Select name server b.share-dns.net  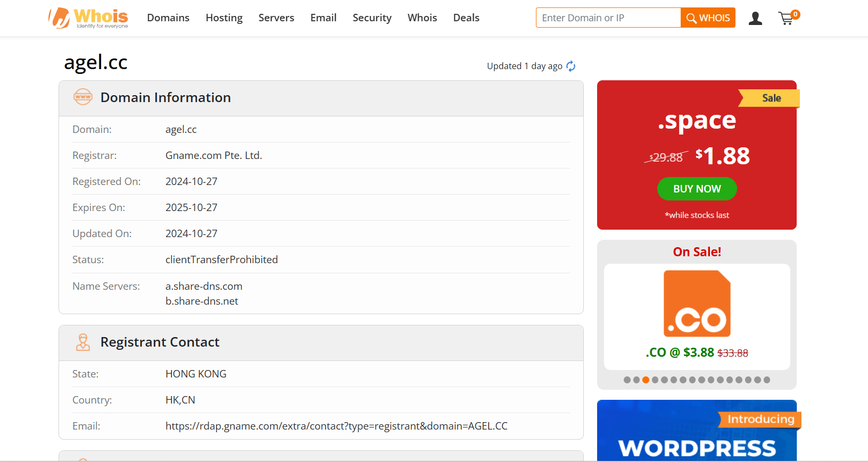pyautogui.click(x=202, y=301)
